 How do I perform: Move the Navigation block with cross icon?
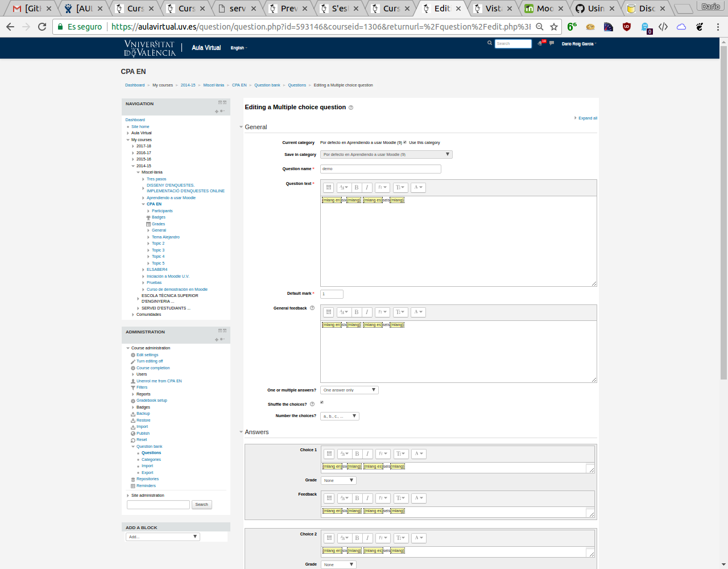(x=217, y=112)
